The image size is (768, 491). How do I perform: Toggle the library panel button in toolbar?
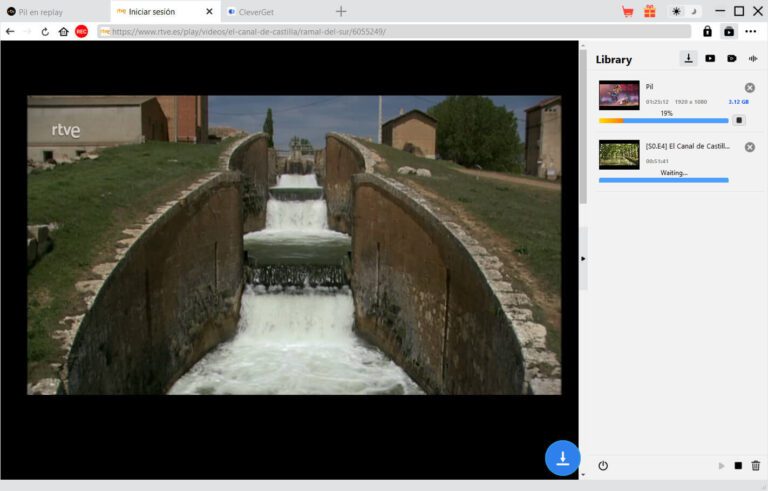click(x=728, y=31)
